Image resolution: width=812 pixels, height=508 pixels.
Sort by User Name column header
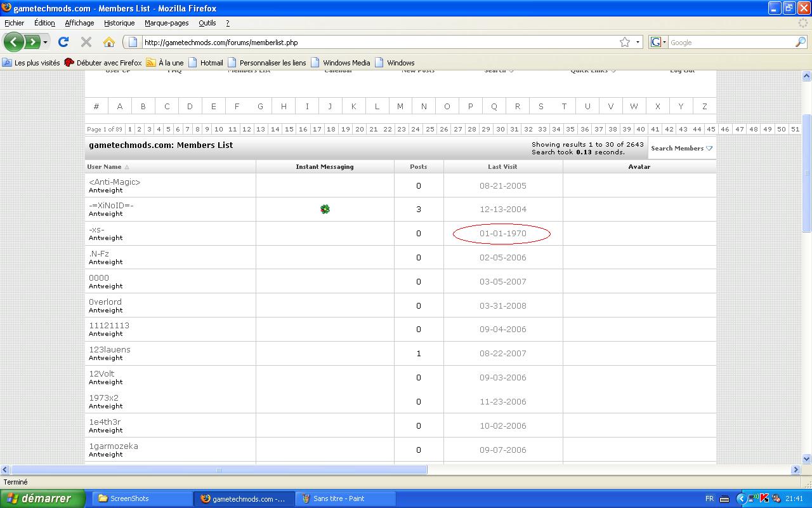tap(104, 167)
